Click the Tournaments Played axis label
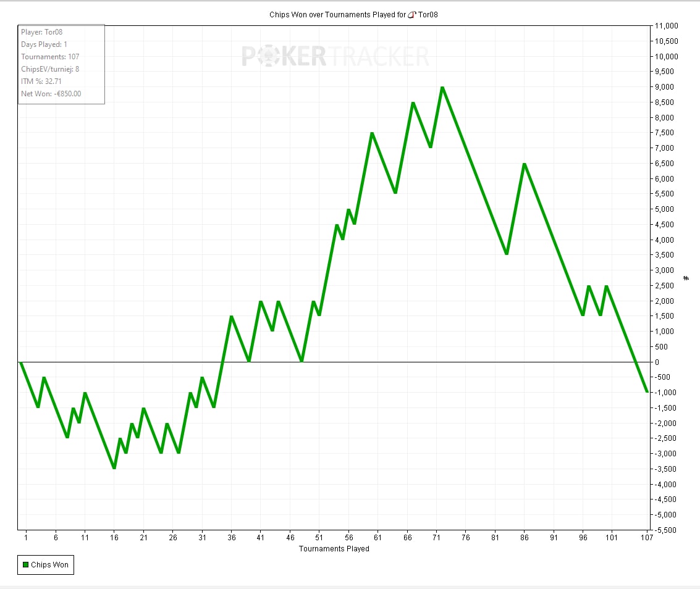The image size is (700, 589). 334,548
